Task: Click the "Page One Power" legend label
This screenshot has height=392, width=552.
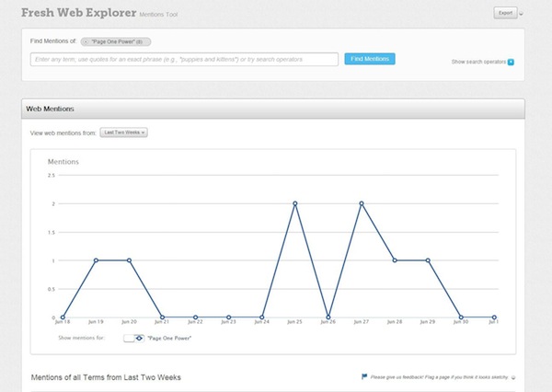Action: (x=169, y=338)
